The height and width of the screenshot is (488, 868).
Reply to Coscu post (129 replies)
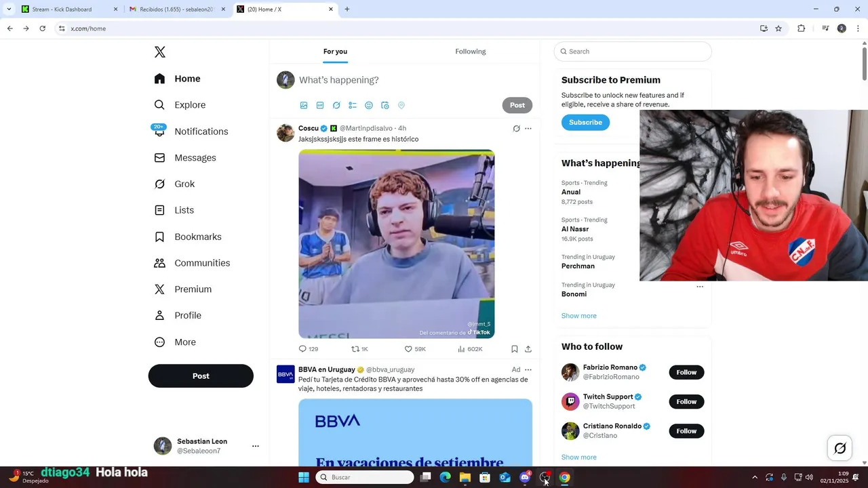tap(309, 349)
